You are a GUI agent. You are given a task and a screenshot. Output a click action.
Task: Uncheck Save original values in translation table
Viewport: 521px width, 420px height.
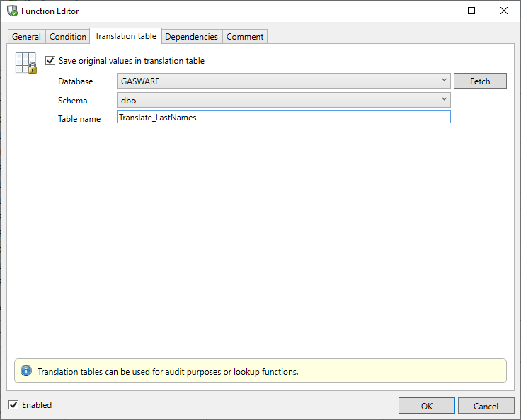50,61
